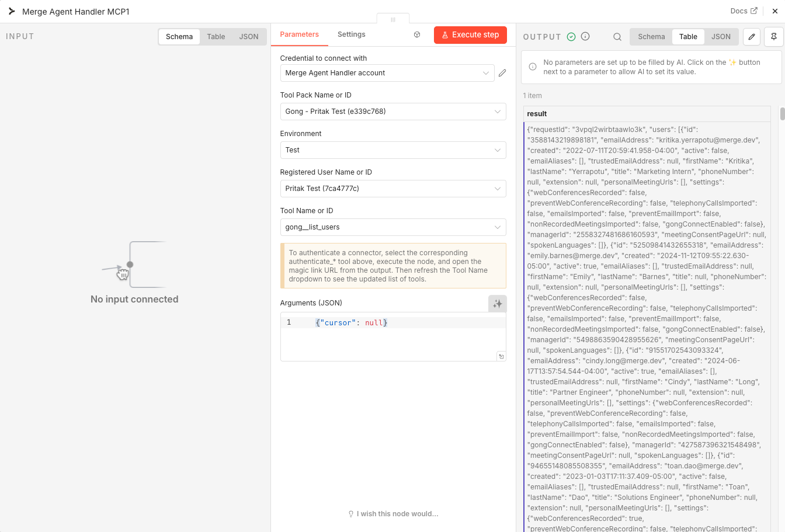Screen dimensions: 785x532
Task: Switch input view to Schema
Action: pyautogui.click(x=179, y=37)
